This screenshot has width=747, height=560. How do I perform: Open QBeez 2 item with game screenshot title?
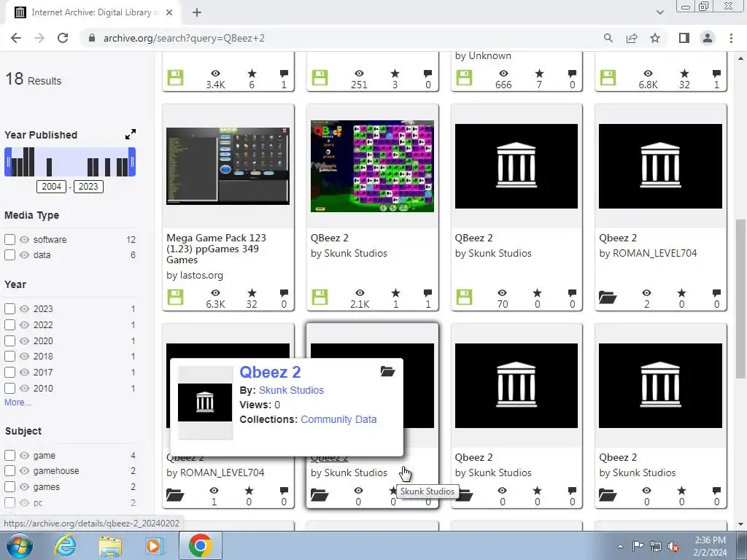329,238
